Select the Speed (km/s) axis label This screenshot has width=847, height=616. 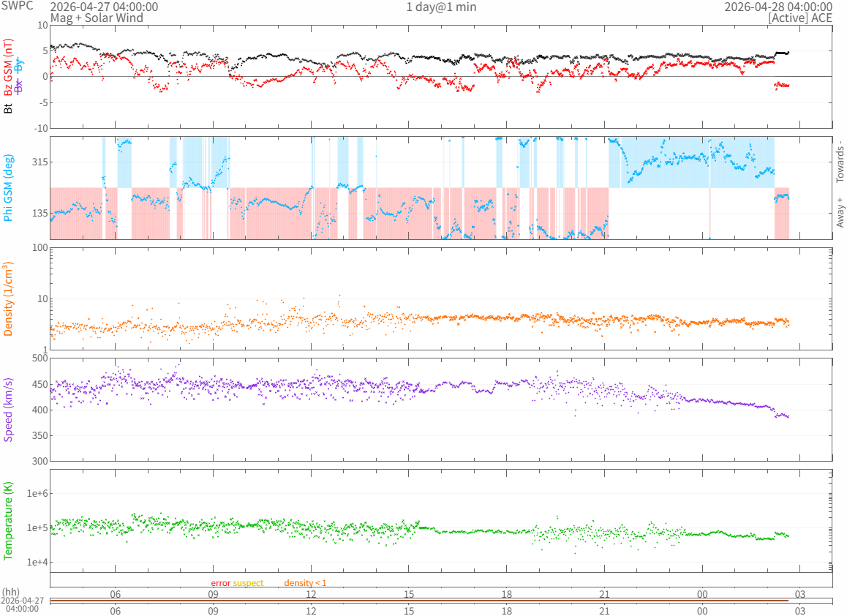(x=9, y=410)
